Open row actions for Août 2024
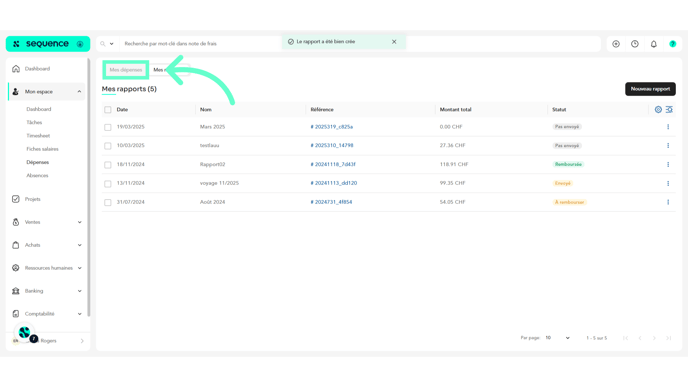 (x=668, y=202)
